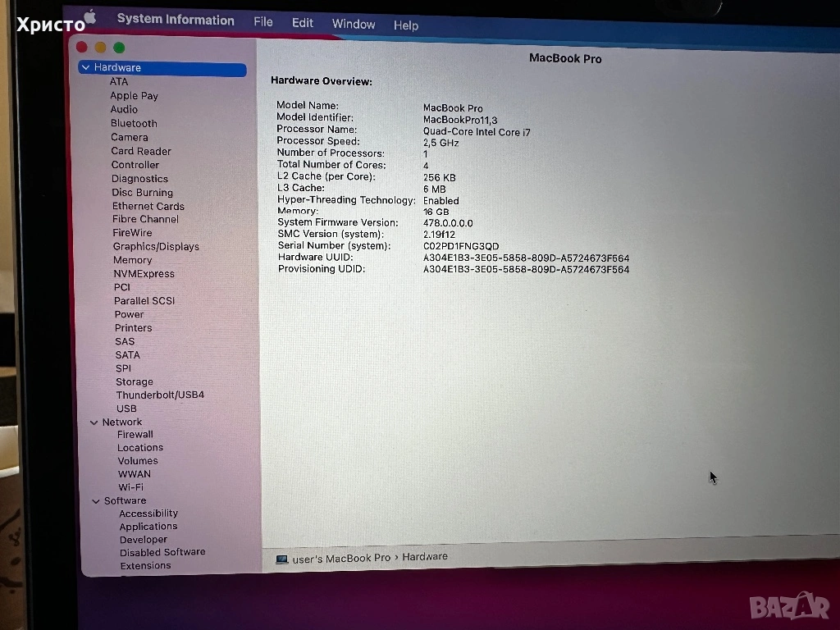Select Graphics/Displays in the sidebar
Viewport: 840px width, 630px height.
tap(156, 246)
